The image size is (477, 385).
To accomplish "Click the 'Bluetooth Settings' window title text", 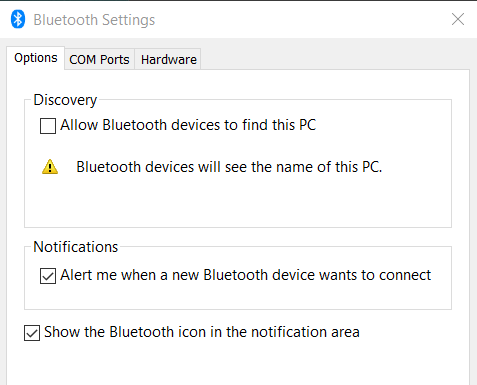I will tap(94, 20).
